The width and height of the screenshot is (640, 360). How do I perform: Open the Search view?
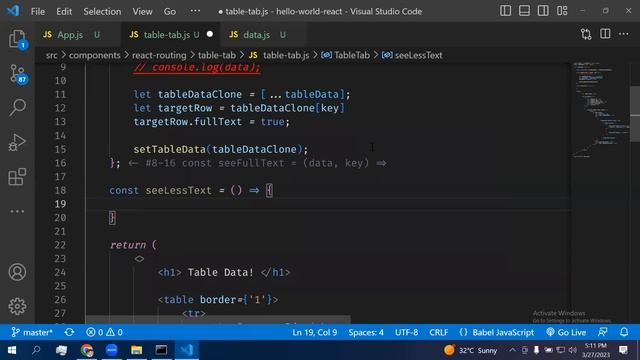pyautogui.click(x=17, y=108)
